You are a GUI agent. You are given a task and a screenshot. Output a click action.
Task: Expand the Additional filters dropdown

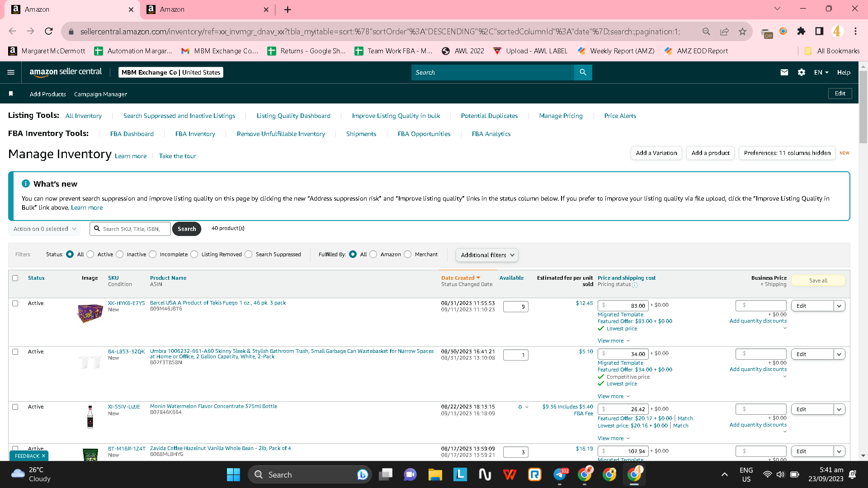pos(487,255)
